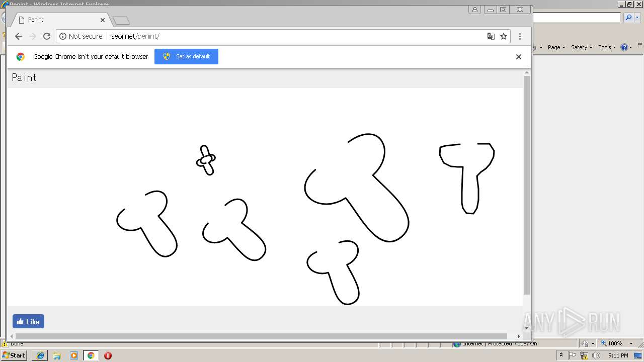Click the small drawn scribble on the canvas
This screenshot has height=362, width=644.
[206, 160]
